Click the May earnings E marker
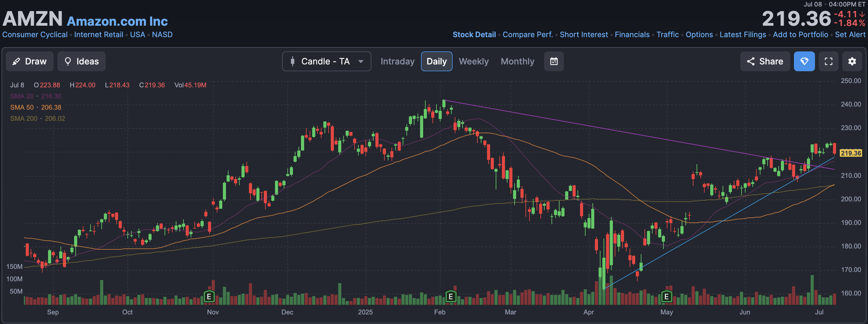Viewport: 868px width, 324px height. 666,297
